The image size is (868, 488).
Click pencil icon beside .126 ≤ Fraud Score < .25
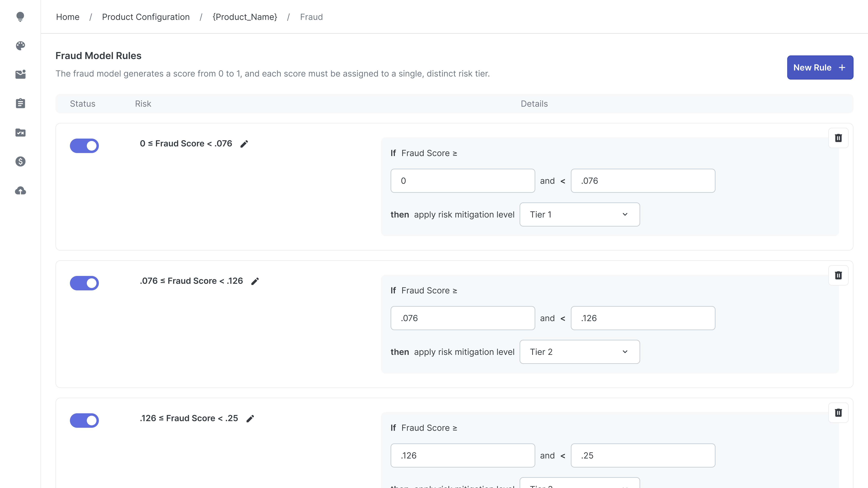point(250,419)
